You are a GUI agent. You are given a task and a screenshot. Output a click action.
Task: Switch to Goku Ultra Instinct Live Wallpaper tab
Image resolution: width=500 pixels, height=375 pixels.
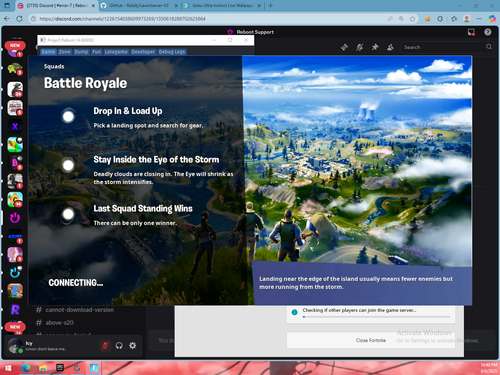pos(223,6)
